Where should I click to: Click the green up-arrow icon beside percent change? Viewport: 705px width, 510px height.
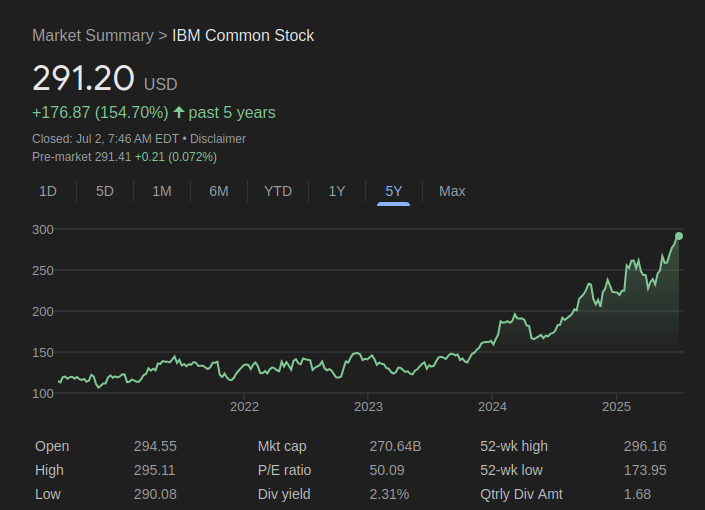(x=179, y=112)
